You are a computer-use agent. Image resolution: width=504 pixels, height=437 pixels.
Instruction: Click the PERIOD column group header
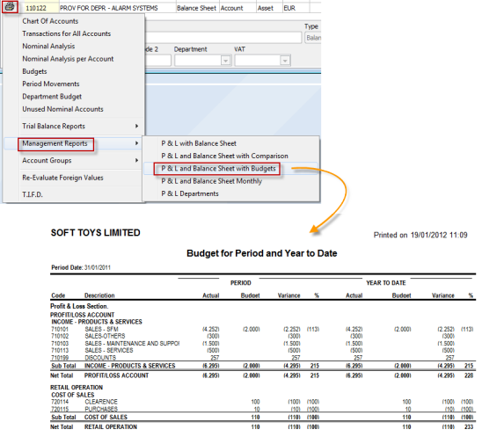coord(241,283)
